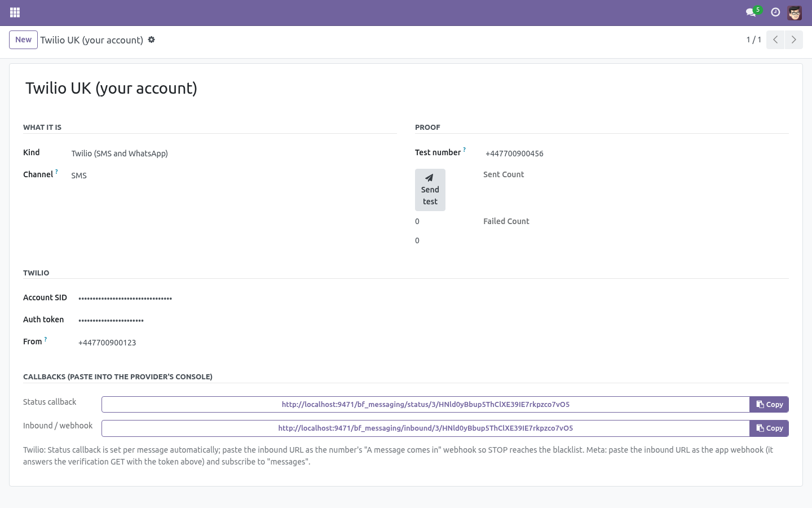This screenshot has height=508, width=812.
Task: Go to the previous record arrow
Action: click(x=775, y=40)
